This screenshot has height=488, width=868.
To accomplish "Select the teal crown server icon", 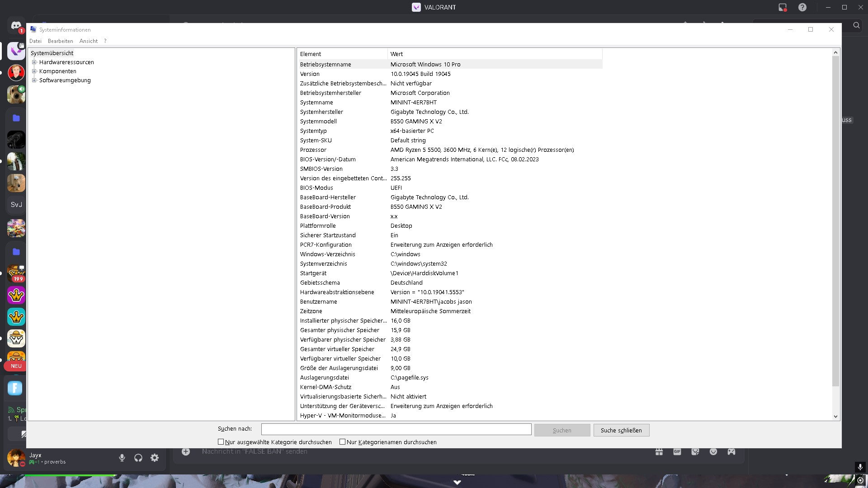I will pyautogui.click(x=16, y=317).
